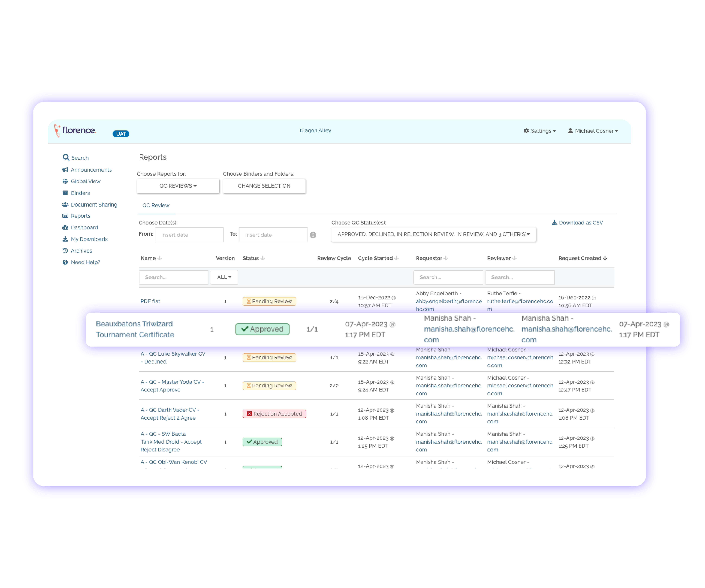Image resolution: width=705 pixels, height=588 pixels.
Task: Sort by Status column arrow
Action: 263,258
